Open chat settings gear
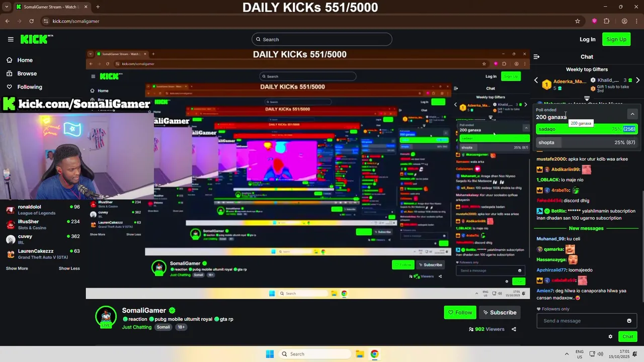Image resolution: width=644 pixels, height=362 pixels. (610, 337)
